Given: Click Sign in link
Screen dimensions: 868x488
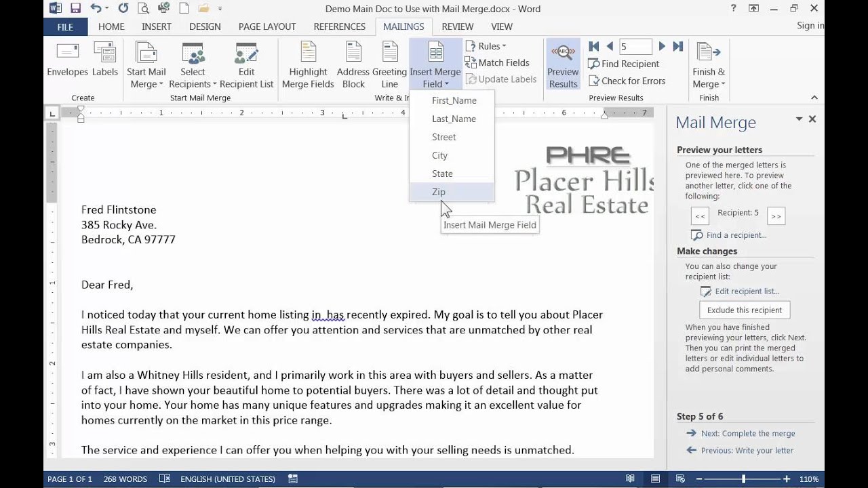Looking at the screenshot, I should tap(810, 26).
